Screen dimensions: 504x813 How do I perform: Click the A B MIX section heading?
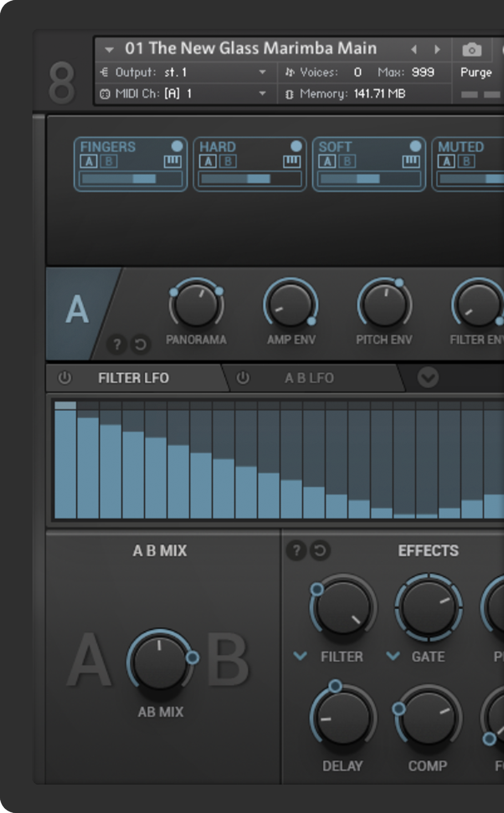pyautogui.click(x=160, y=551)
